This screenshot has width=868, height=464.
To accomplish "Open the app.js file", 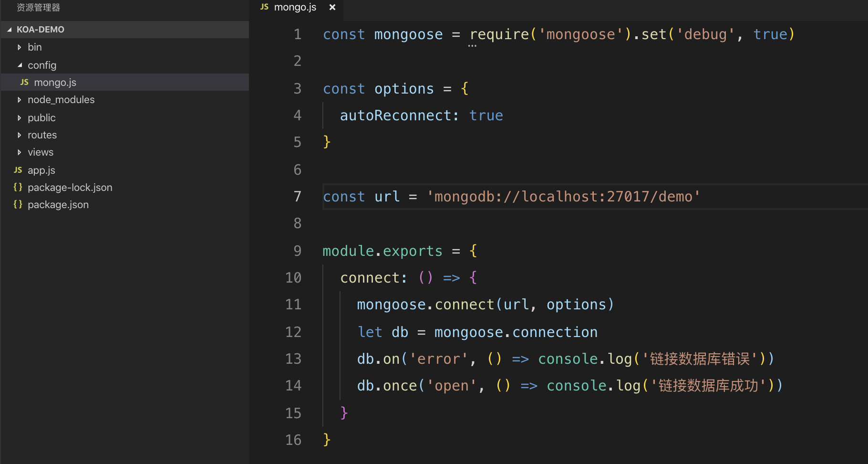I will [41, 170].
